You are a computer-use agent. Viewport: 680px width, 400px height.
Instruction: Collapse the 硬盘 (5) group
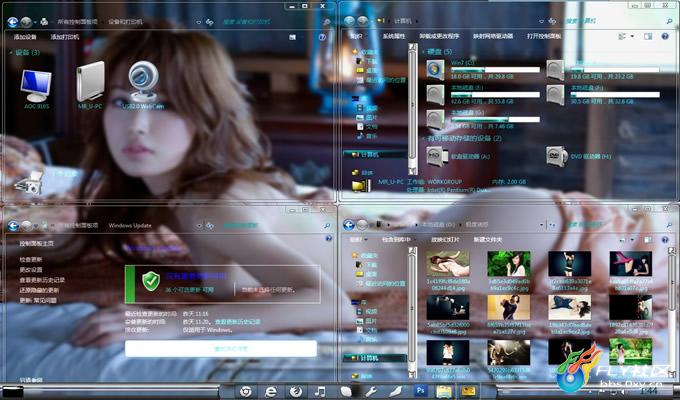coord(423,52)
